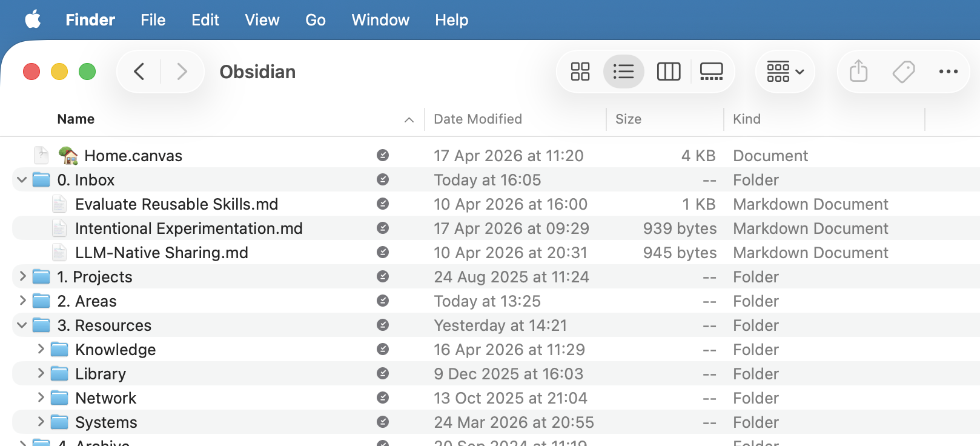The height and width of the screenshot is (446, 980).
Task: Click the Tags icon in toolbar
Action: pyautogui.click(x=903, y=72)
